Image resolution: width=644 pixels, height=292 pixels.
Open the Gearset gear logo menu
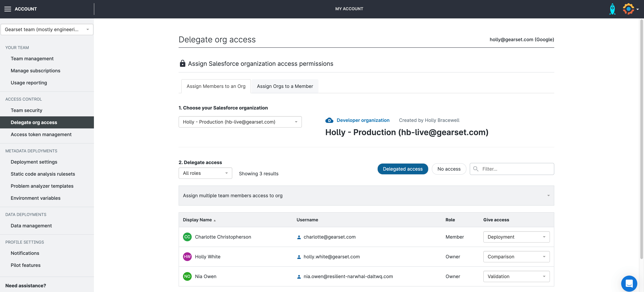click(628, 9)
